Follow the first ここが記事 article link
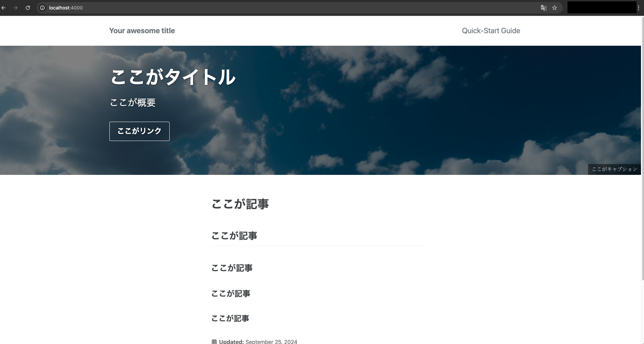Screen dimensions: 644x344 234,236
